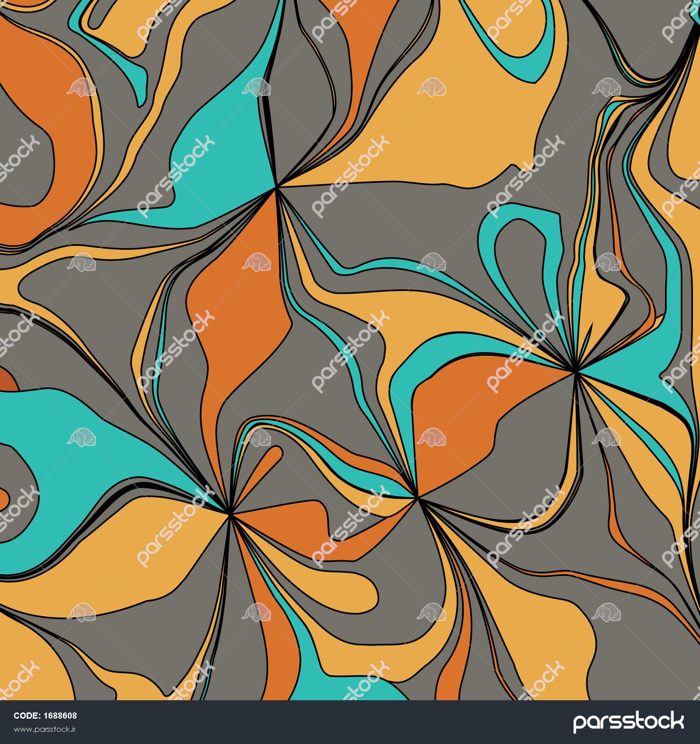Click the bottom-left elephant watermark icon
700x744 pixels.
tap(81, 612)
